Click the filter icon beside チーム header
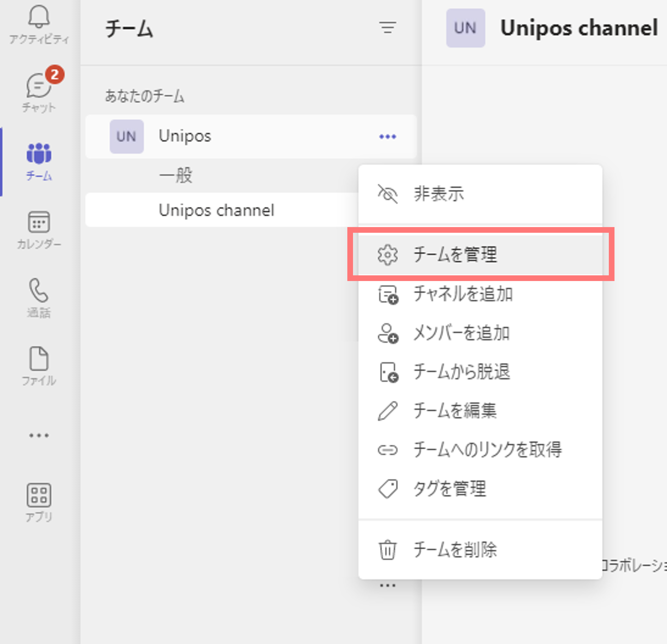667x644 pixels. point(387,28)
